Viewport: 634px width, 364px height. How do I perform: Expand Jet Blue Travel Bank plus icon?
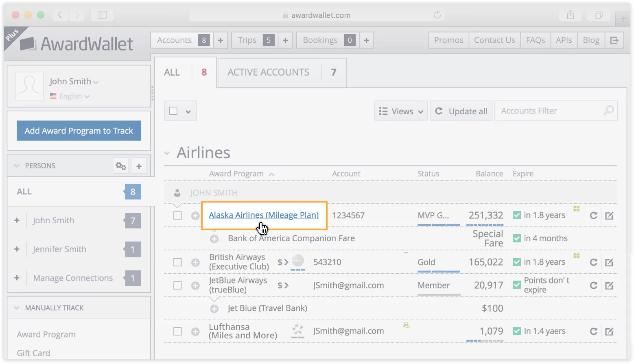214,309
